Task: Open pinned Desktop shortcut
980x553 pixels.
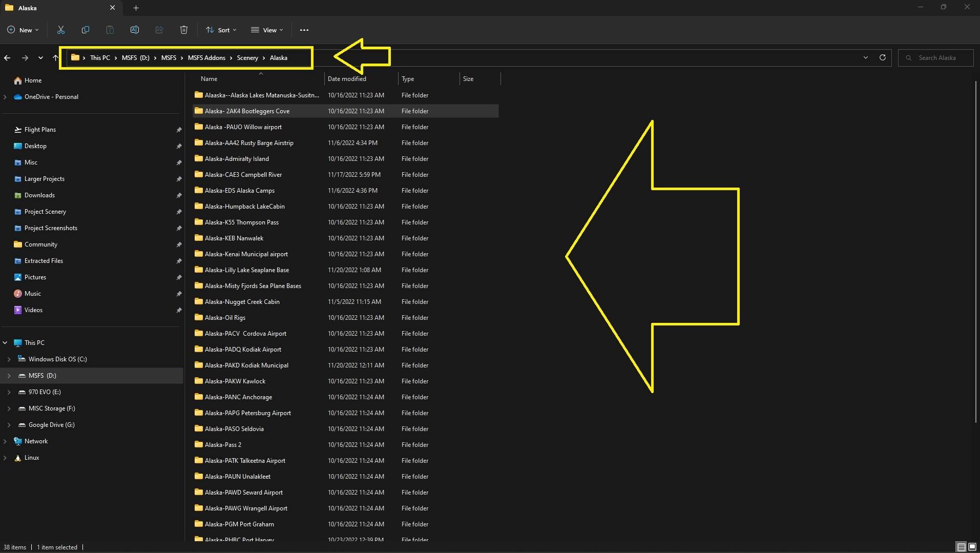Action: click(x=35, y=146)
